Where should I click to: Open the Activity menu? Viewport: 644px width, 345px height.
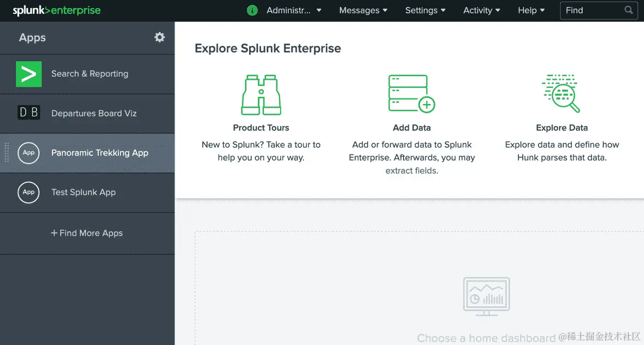pos(482,10)
